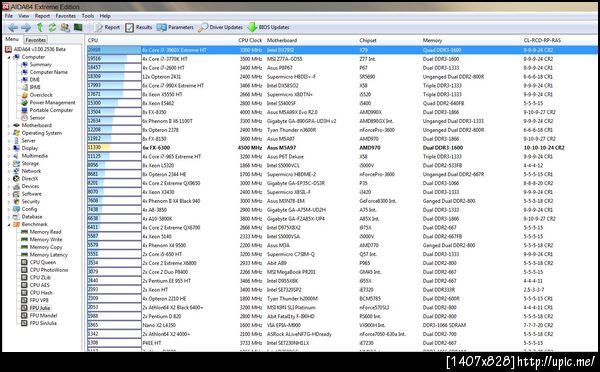The image size is (600, 372).
Task: Select the 8x FX-8350 result row
Action: [x=342, y=112]
